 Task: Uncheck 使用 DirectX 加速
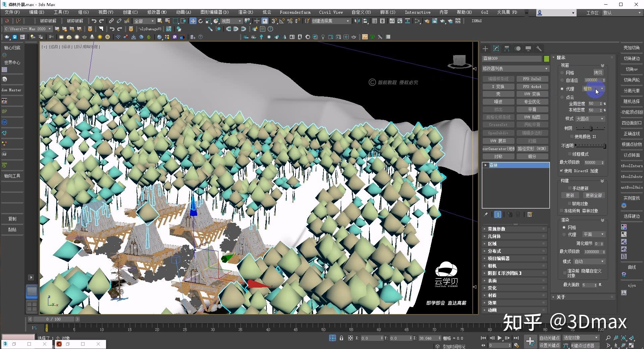[x=561, y=171]
